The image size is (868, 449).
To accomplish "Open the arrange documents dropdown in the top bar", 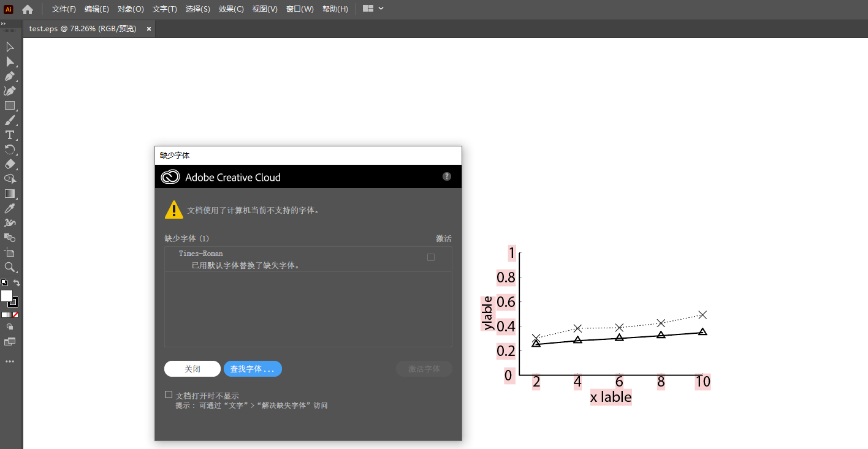I will click(373, 9).
